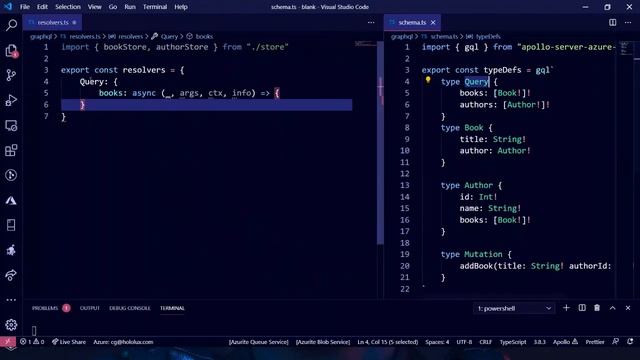Open the Explorer files icon
Viewport: 640px width, 360px height.
tap(11, 51)
